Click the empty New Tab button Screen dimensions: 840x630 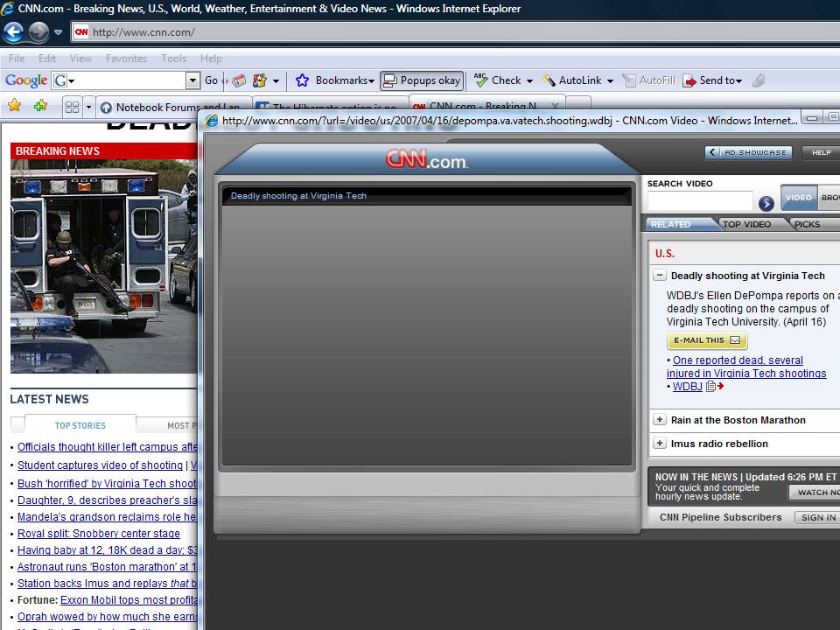578,105
